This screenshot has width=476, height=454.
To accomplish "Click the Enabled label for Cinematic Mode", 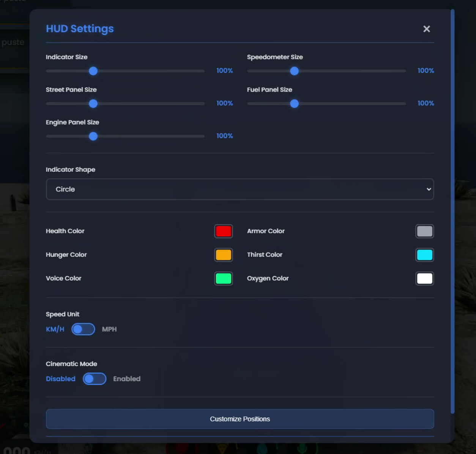I will coord(127,379).
